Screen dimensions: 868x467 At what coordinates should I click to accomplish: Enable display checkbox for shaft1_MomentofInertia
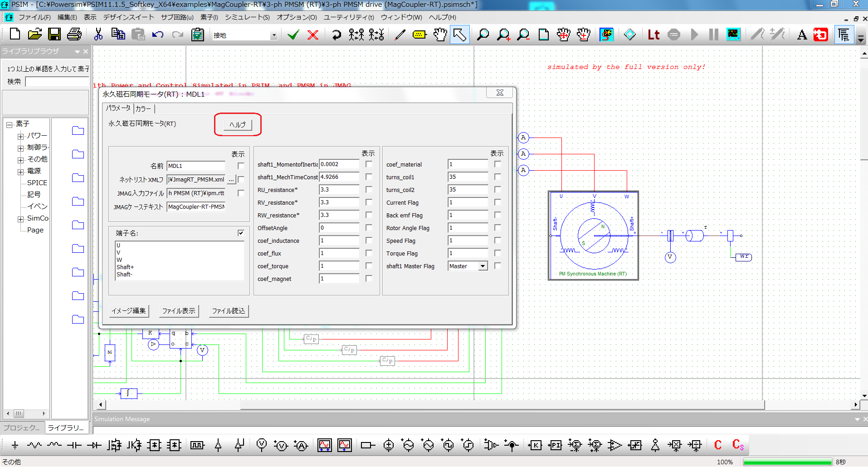click(x=369, y=164)
